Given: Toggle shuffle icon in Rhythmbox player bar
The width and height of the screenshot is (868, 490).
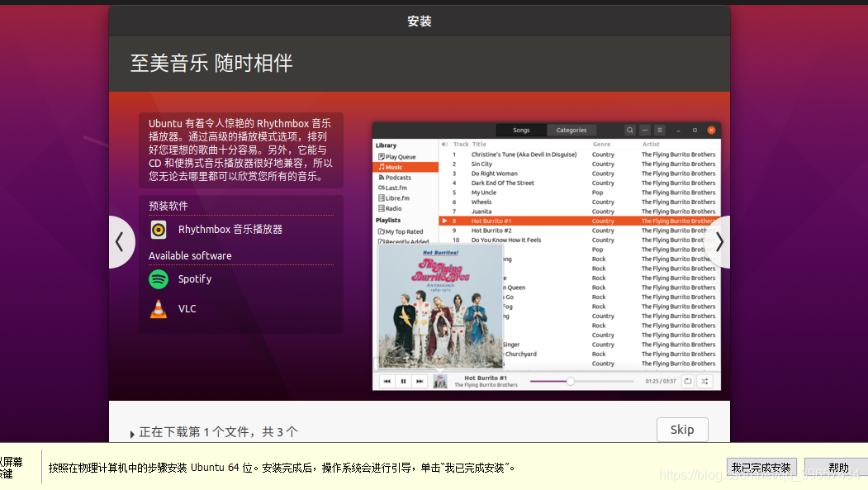Looking at the screenshot, I should tap(704, 381).
